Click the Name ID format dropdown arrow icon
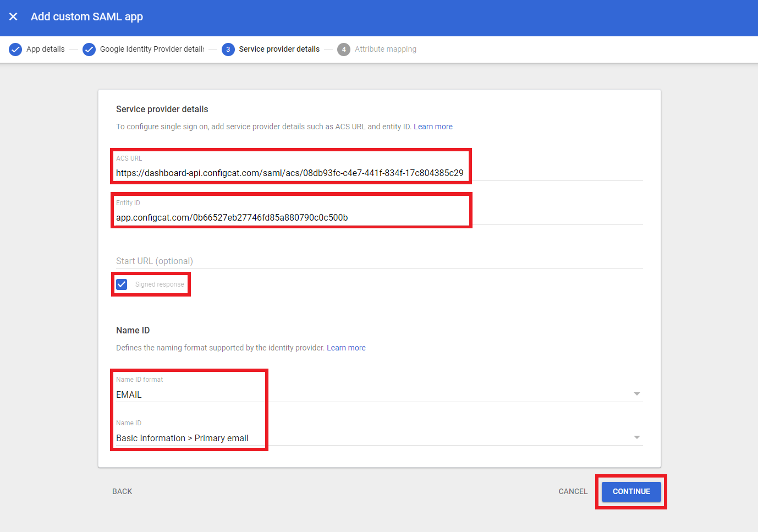 tap(636, 393)
